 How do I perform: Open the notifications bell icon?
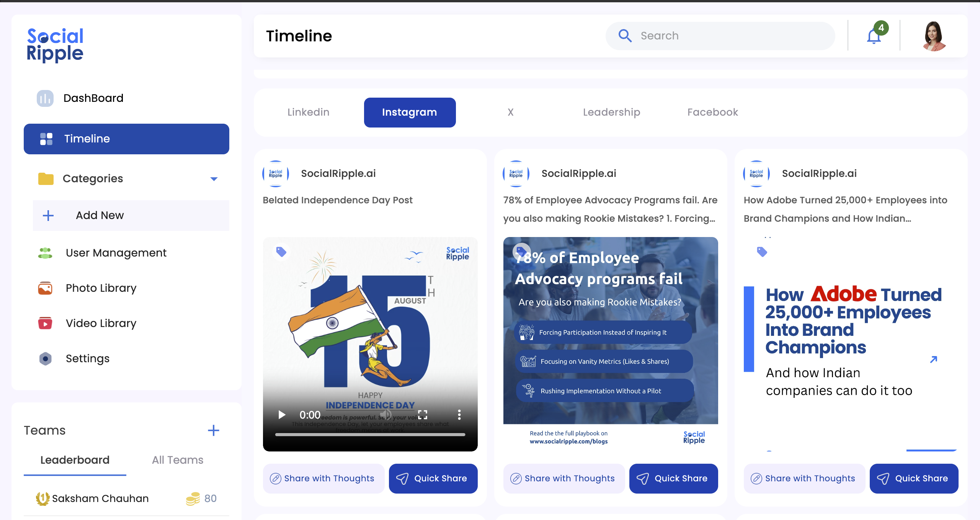pos(874,36)
